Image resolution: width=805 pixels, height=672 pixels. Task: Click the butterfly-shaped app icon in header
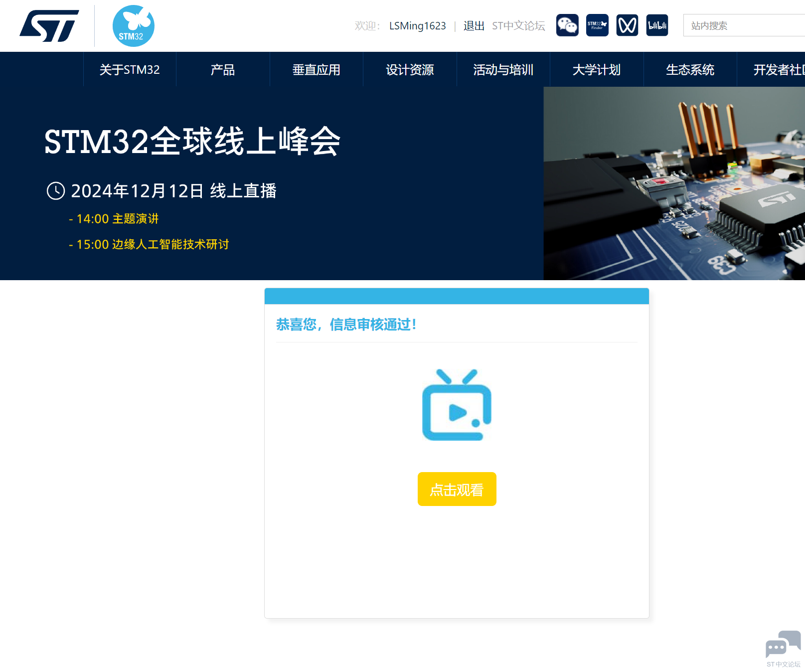[627, 25]
